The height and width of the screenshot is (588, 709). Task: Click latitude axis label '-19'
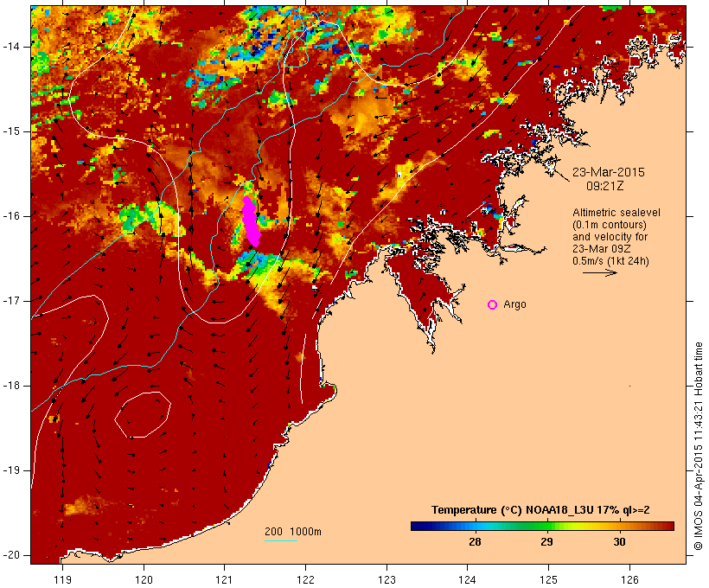11,470
